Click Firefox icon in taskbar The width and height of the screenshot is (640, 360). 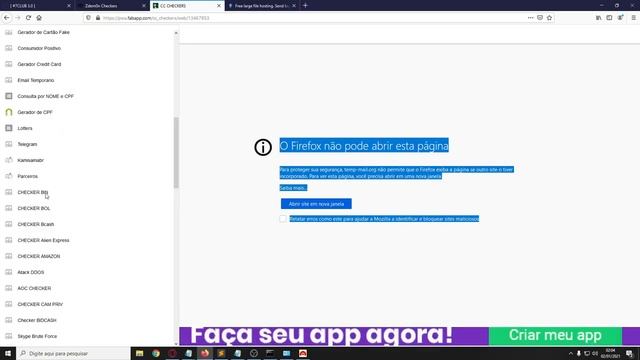(x=205, y=353)
